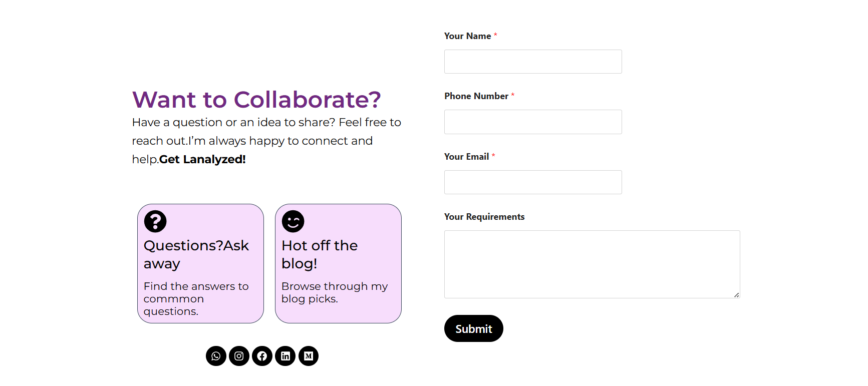Open the Instagram social icon
The height and width of the screenshot is (386, 868).
click(x=239, y=356)
